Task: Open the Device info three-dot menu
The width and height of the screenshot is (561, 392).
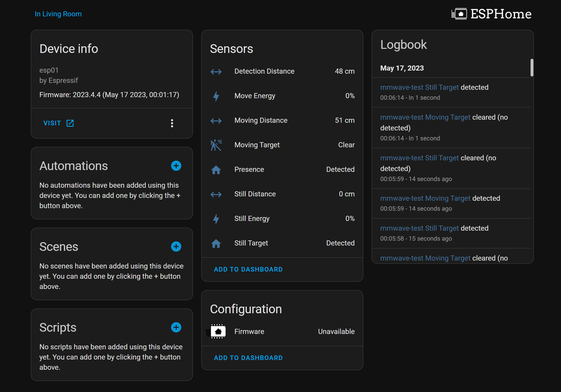Action: coord(172,123)
